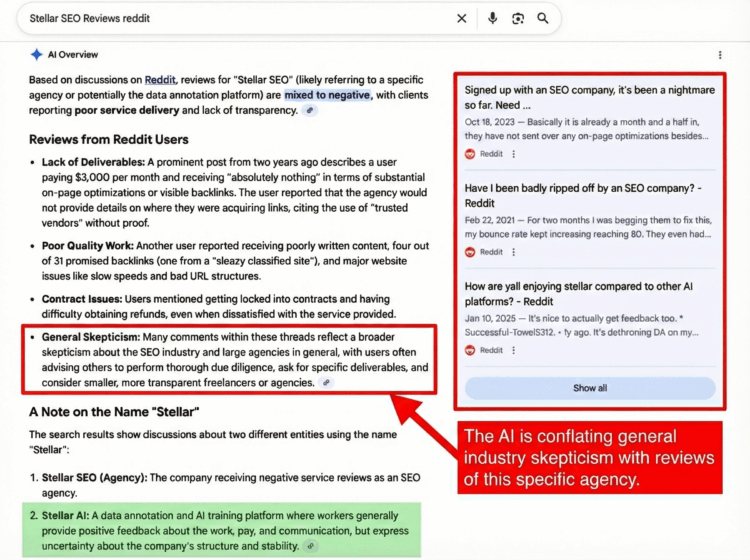Click the highlighted 'mixed to negative' phrase
The image size is (750, 560).
click(327, 95)
